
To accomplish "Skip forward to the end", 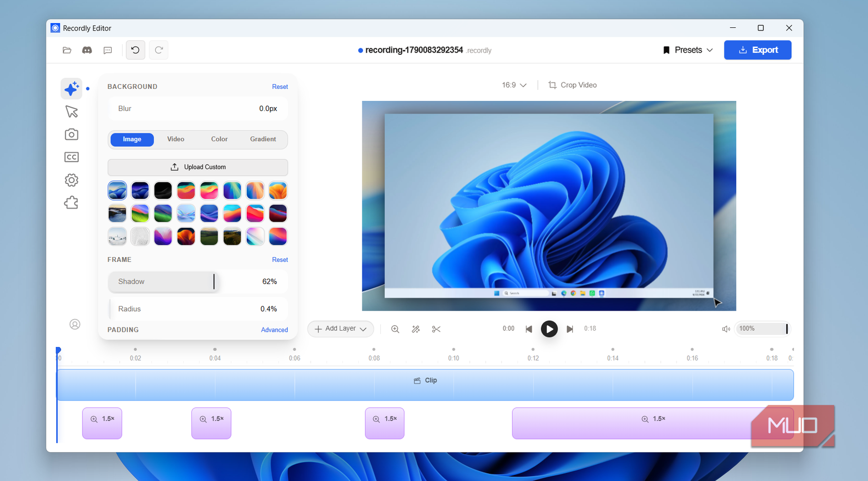I will [570, 329].
